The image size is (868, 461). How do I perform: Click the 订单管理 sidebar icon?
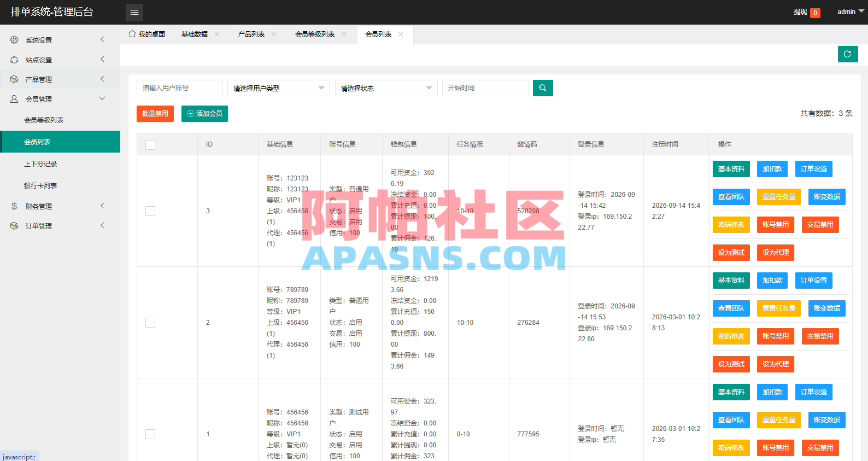(14, 226)
